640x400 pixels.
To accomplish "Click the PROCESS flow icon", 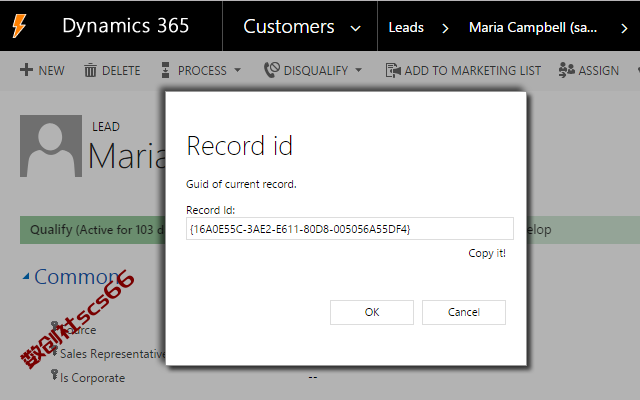I will pyautogui.click(x=165, y=70).
